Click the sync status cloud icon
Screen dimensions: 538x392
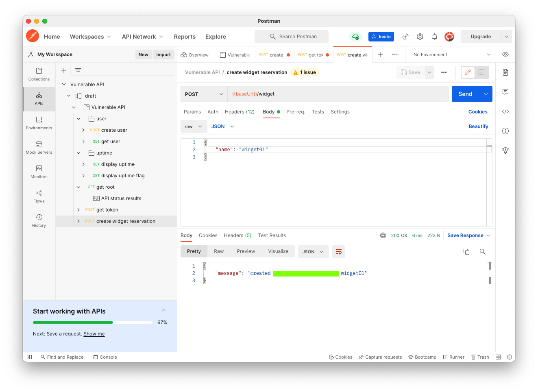click(x=355, y=37)
